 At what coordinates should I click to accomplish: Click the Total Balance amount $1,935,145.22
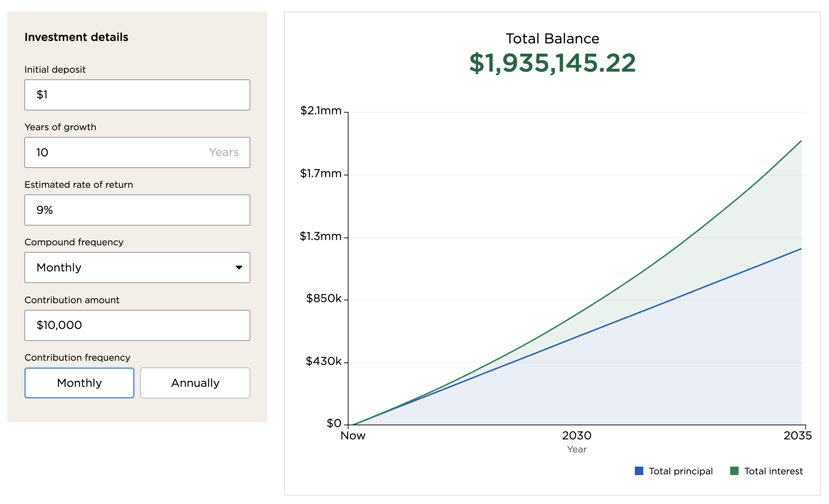click(x=553, y=63)
